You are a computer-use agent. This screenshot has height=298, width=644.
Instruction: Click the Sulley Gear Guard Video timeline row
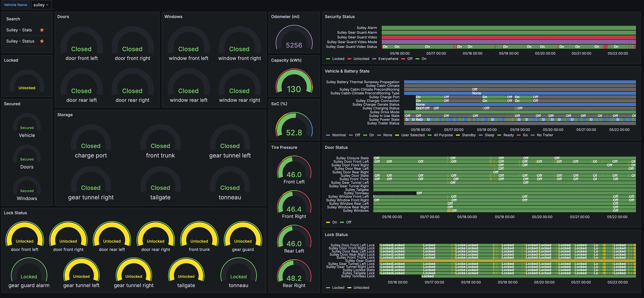pos(509,37)
